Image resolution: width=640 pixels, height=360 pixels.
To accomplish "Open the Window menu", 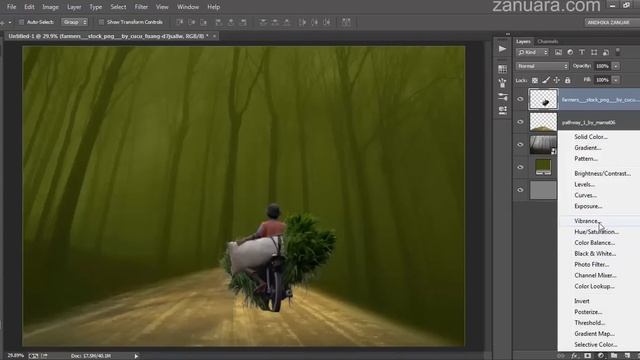I will pyautogui.click(x=188, y=7).
